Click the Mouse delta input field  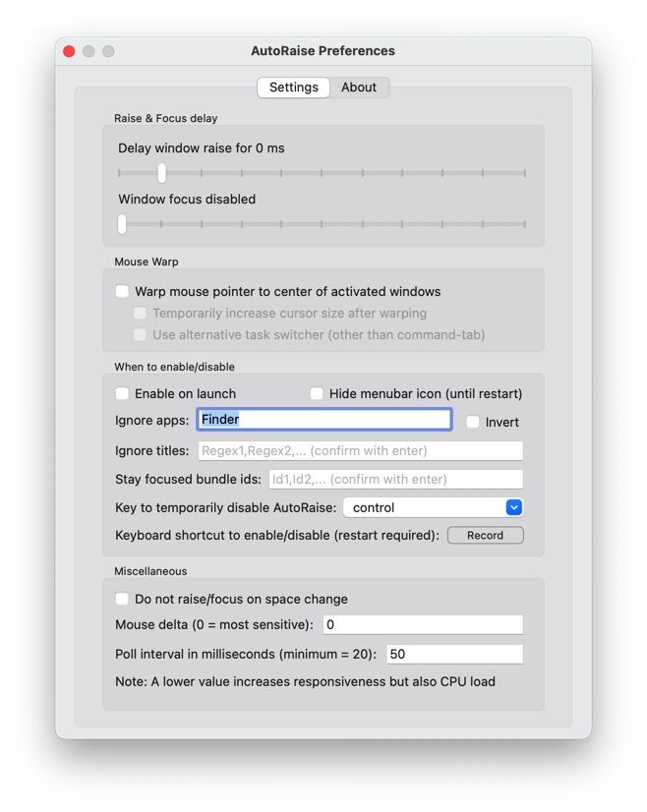[x=423, y=625]
